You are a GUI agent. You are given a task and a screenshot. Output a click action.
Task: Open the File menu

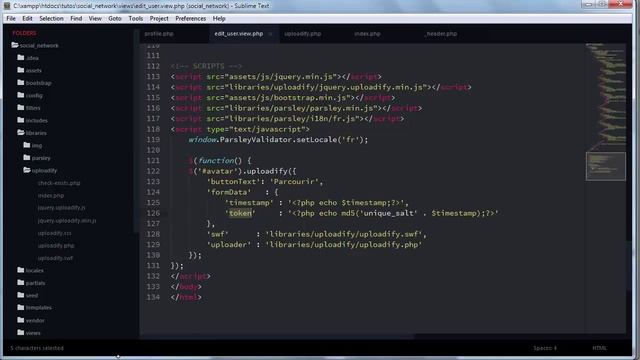pos(11,18)
